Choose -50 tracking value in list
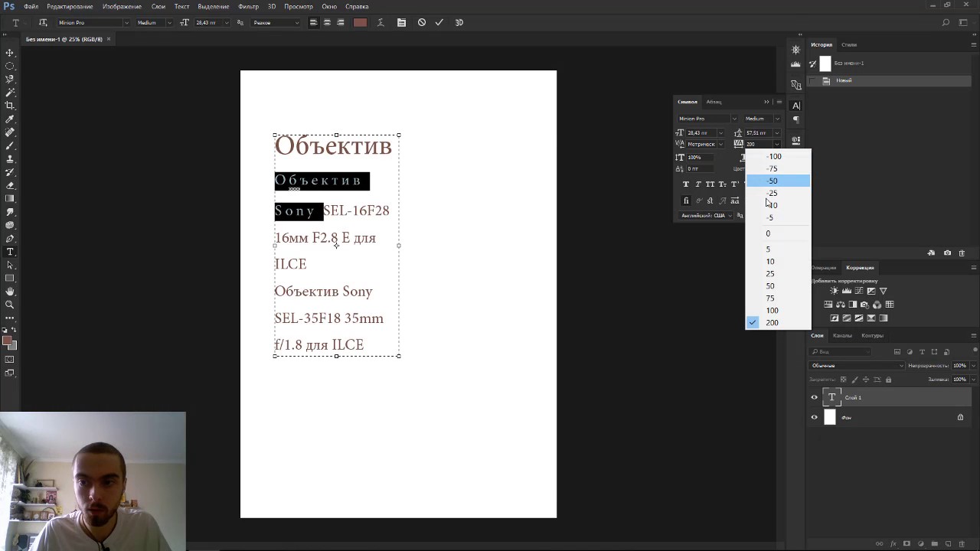980x551 pixels. (x=778, y=181)
